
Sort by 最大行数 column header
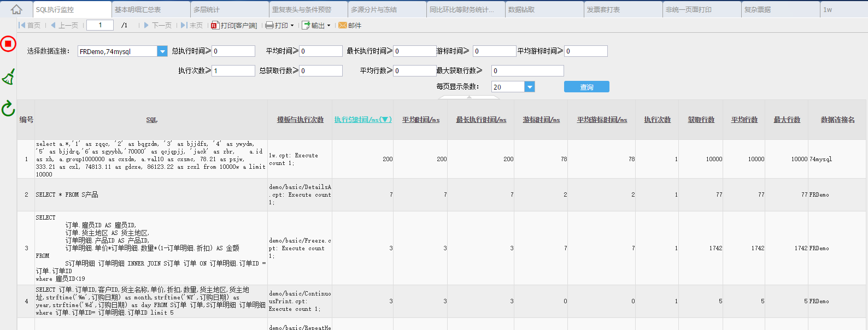[x=787, y=120]
